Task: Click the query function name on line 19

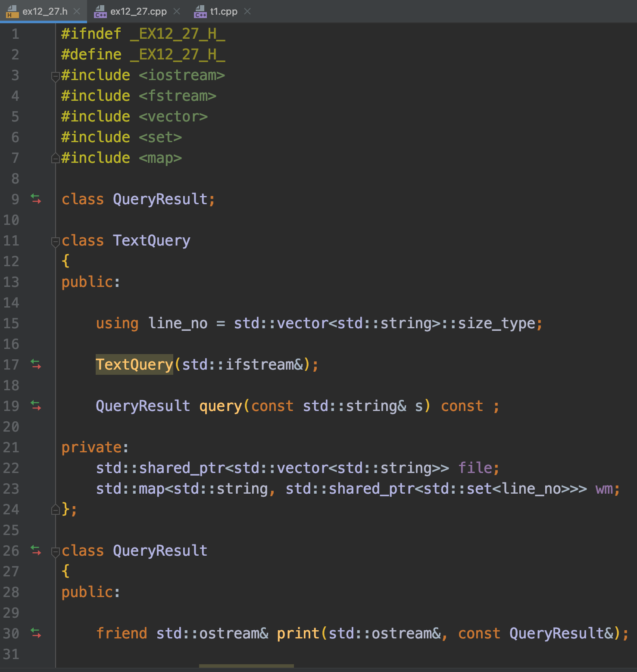Action: coord(221,406)
